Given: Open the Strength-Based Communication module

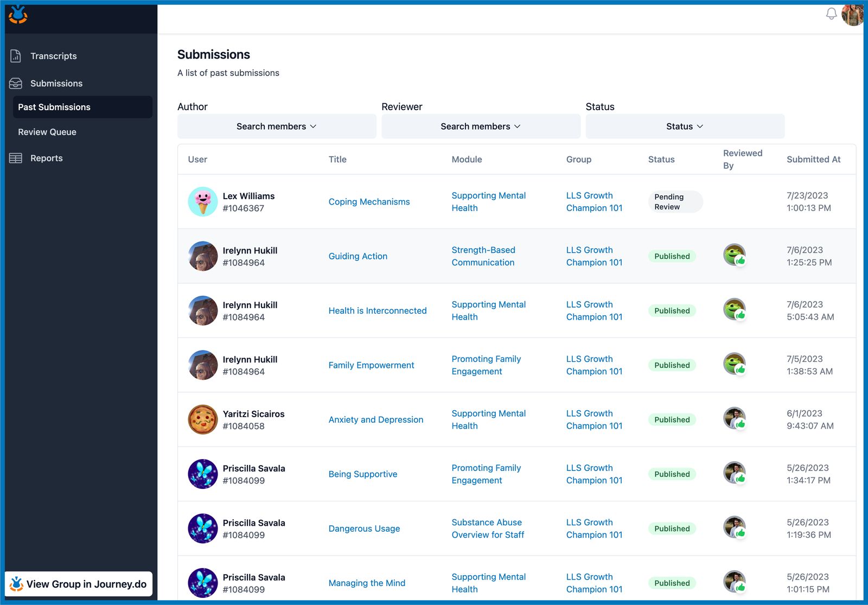Looking at the screenshot, I should [483, 256].
